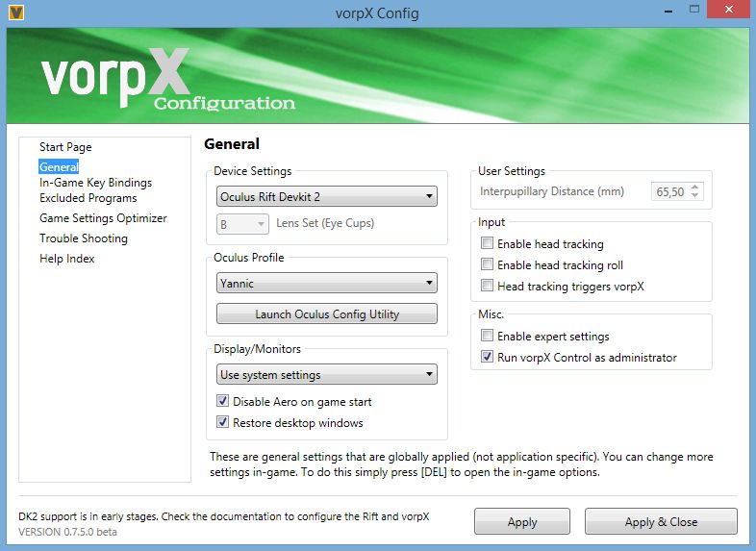Screen dimensions: 756x551
Task: Maximize the vorpX Config window
Action: [x=693, y=11]
